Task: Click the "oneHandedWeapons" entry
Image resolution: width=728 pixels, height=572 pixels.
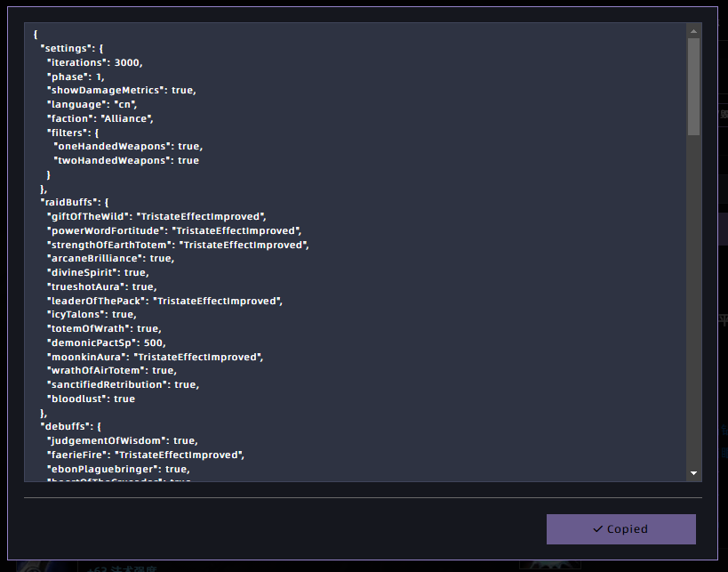Action: pyautogui.click(x=128, y=146)
